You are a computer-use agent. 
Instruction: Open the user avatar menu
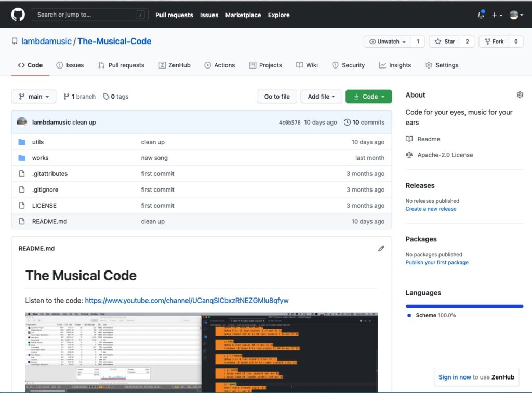(516, 15)
